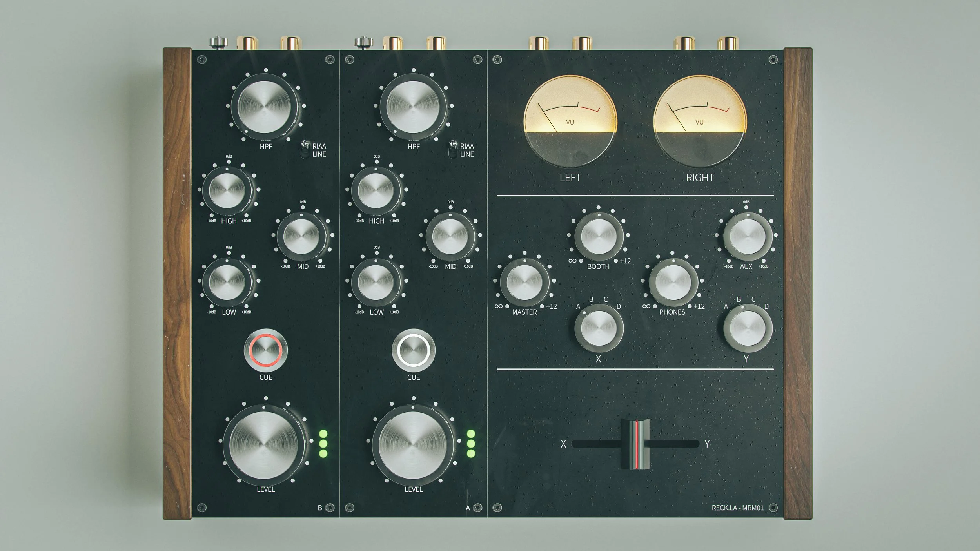Click channel A MID EQ knob
980x551 pixels.
pyautogui.click(x=450, y=236)
